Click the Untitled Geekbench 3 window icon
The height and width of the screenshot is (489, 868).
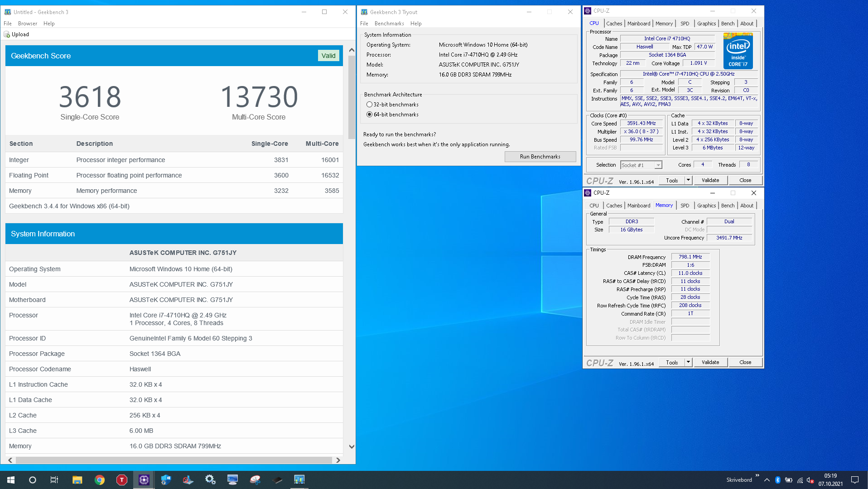click(8, 12)
